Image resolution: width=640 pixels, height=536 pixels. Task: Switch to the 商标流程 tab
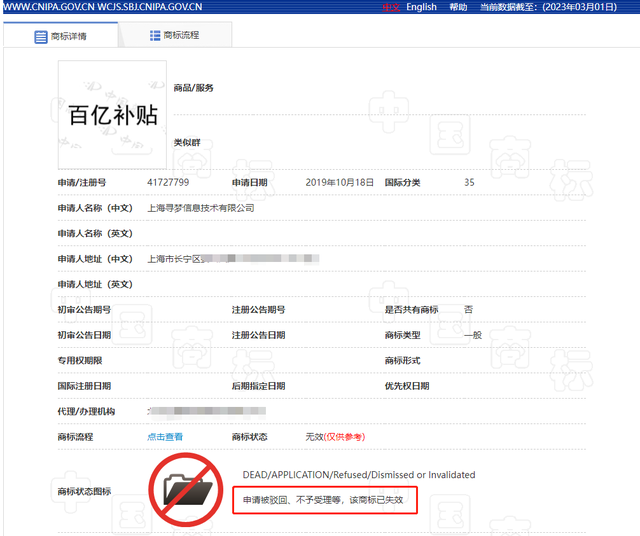[175, 35]
